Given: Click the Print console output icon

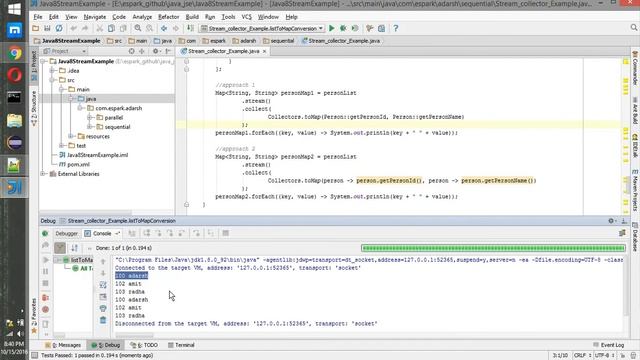Looking at the screenshot, I should [x=103, y=309].
